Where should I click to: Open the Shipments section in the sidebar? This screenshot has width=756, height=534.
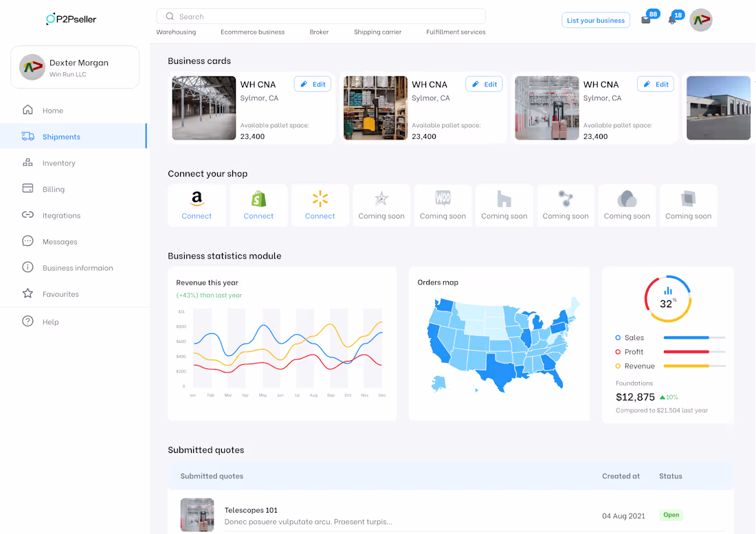click(27, 136)
